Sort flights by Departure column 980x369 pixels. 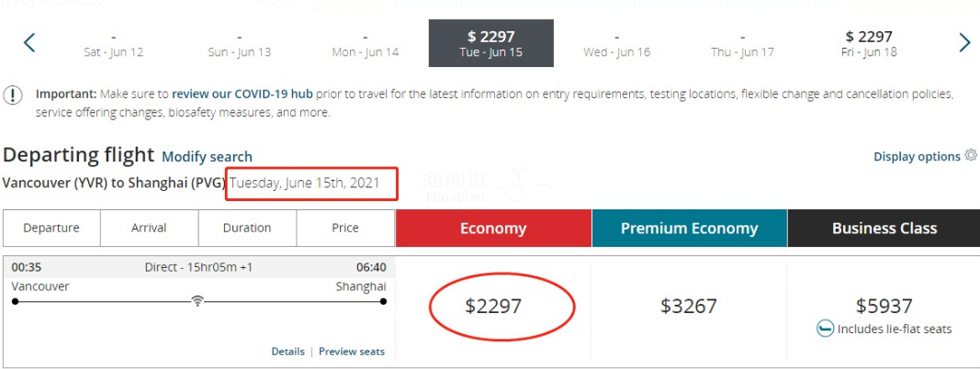51,228
